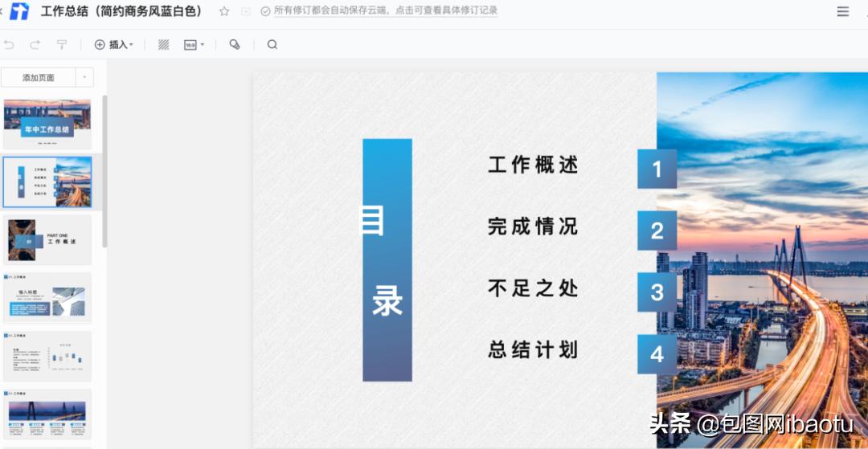Click the 总结计划 text on slide

(x=533, y=350)
